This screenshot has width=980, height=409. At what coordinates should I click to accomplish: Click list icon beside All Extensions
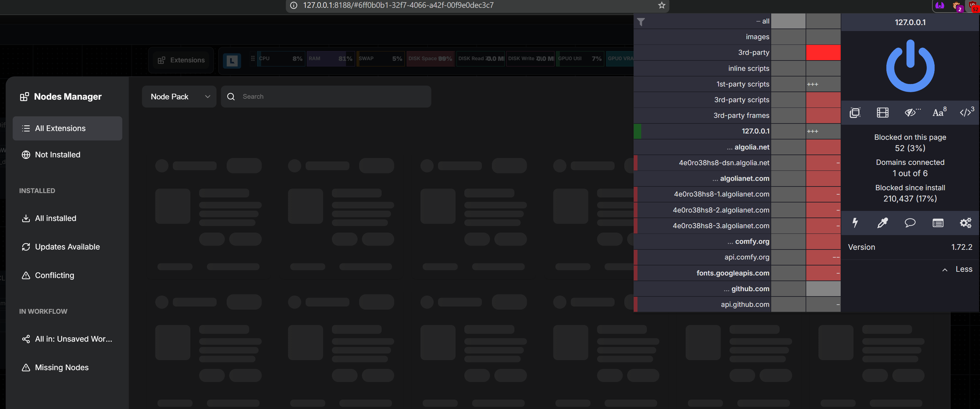click(x=26, y=128)
